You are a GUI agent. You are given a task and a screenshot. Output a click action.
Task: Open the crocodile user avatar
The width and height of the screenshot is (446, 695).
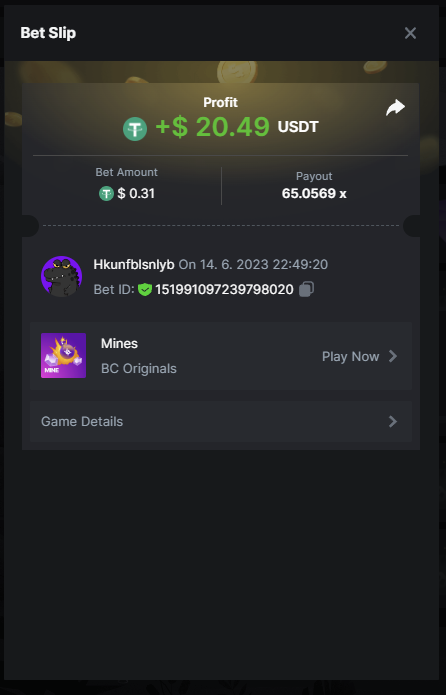62,276
